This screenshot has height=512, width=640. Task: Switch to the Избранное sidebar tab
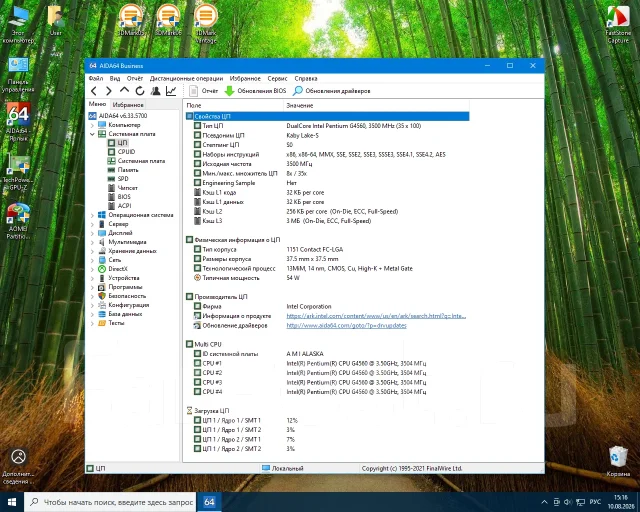point(128,105)
